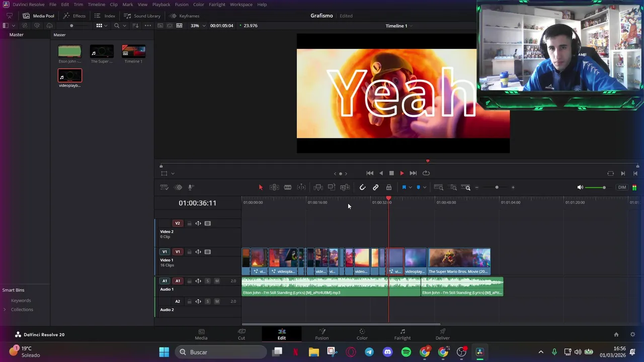Switch to the Cut page
The height and width of the screenshot is (362, 644).
[242, 334]
